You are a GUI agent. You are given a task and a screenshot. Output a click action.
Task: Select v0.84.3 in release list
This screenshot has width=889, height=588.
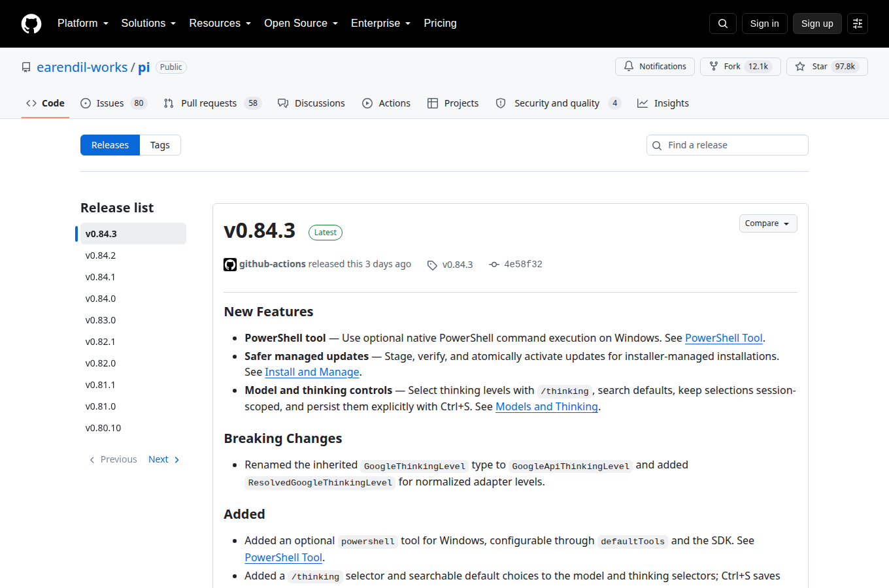(x=133, y=234)
